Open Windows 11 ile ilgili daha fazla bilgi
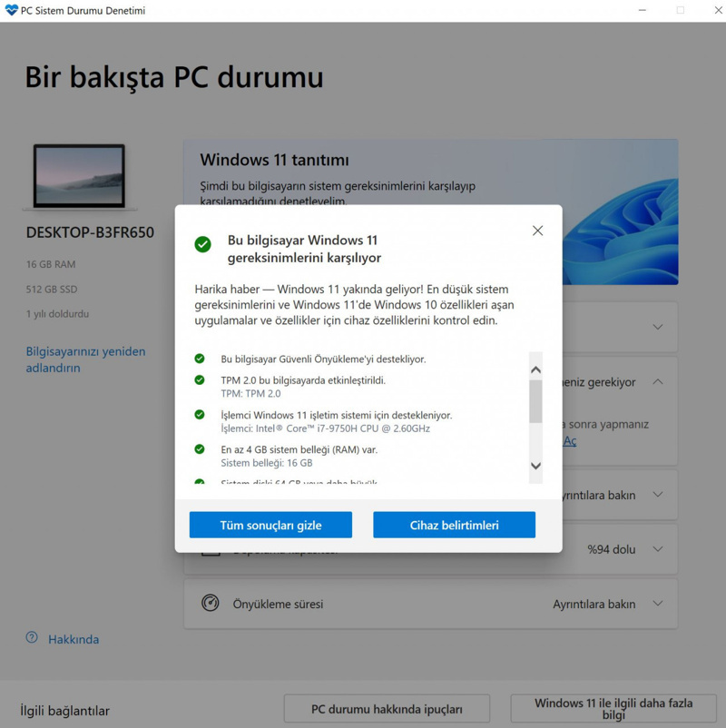 [614, 709]
